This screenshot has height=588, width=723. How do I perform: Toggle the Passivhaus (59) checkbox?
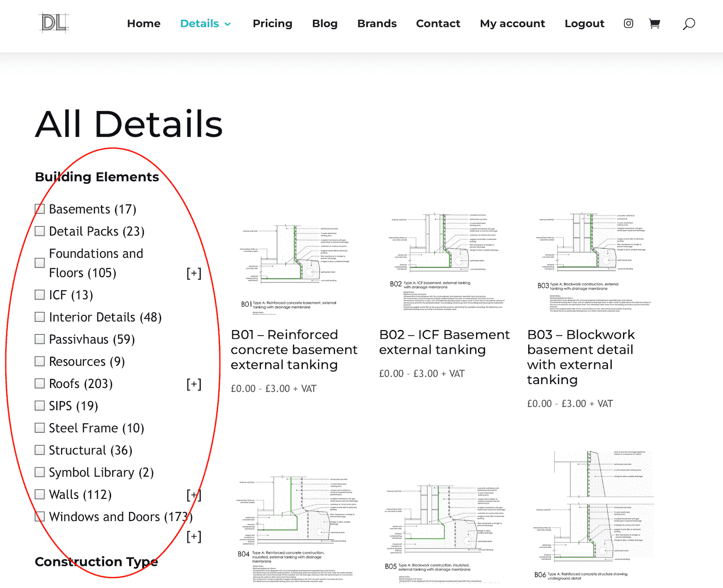tap(40, 339)
